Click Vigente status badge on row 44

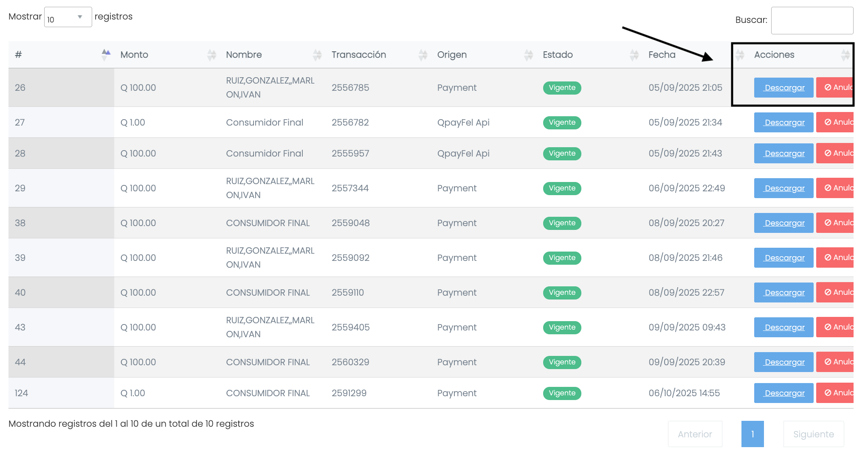coord(562,362)
